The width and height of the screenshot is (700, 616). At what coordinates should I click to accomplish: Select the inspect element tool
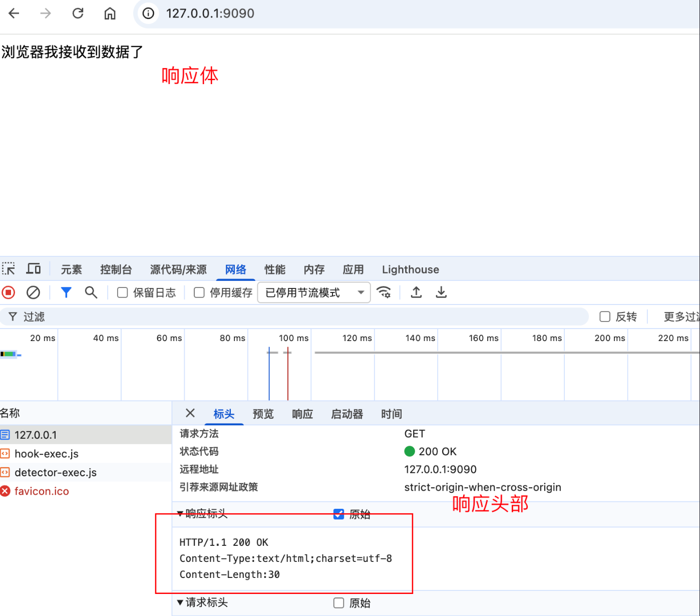8,269
